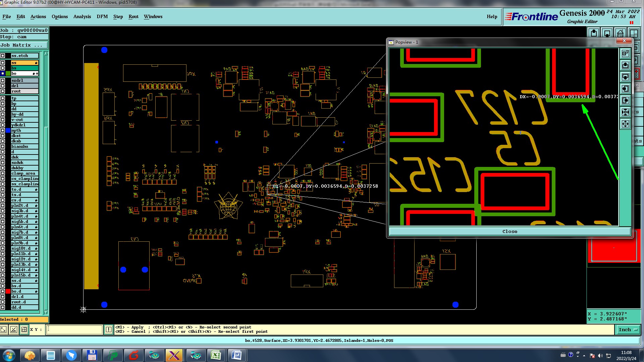Open the DFM menu

(102, 16)
